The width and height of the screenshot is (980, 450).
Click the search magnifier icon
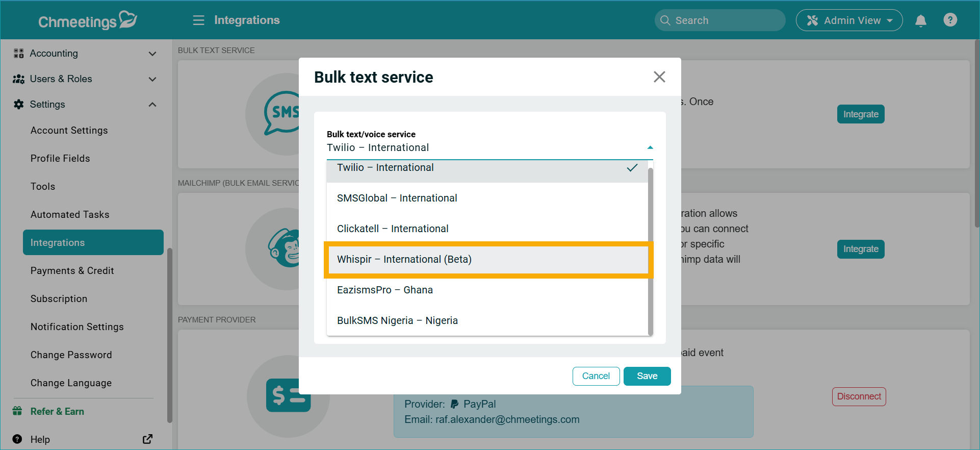coord(665,20)
